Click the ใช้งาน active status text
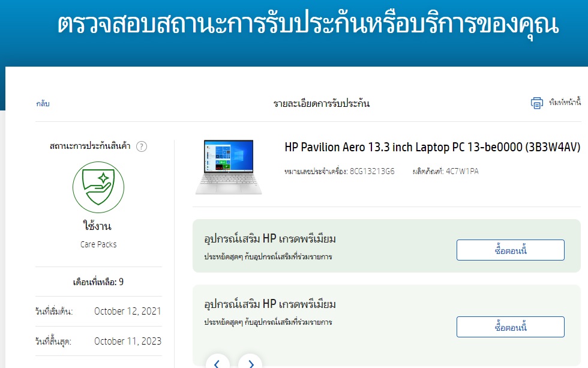This screenshot has height=368, width=588. click(97, 226)
